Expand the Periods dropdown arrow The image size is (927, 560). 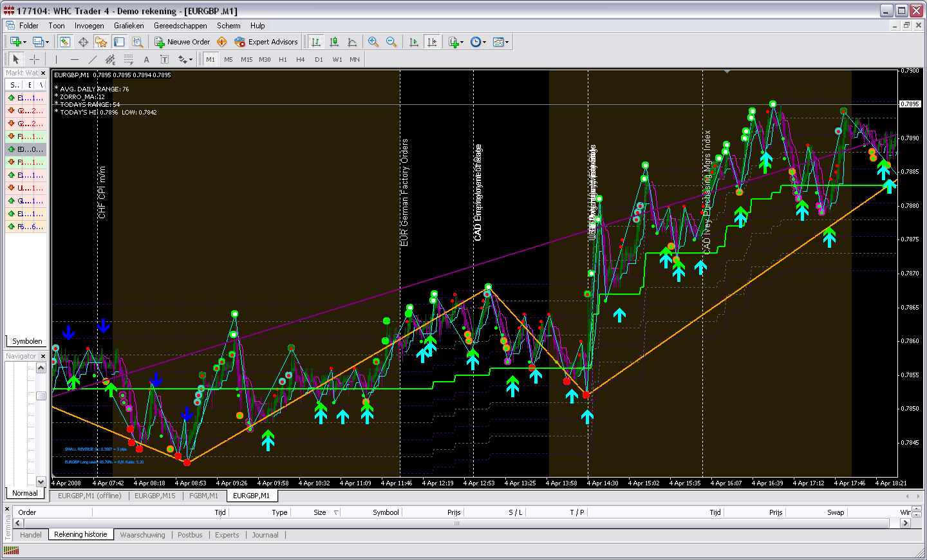pos(484,42)
